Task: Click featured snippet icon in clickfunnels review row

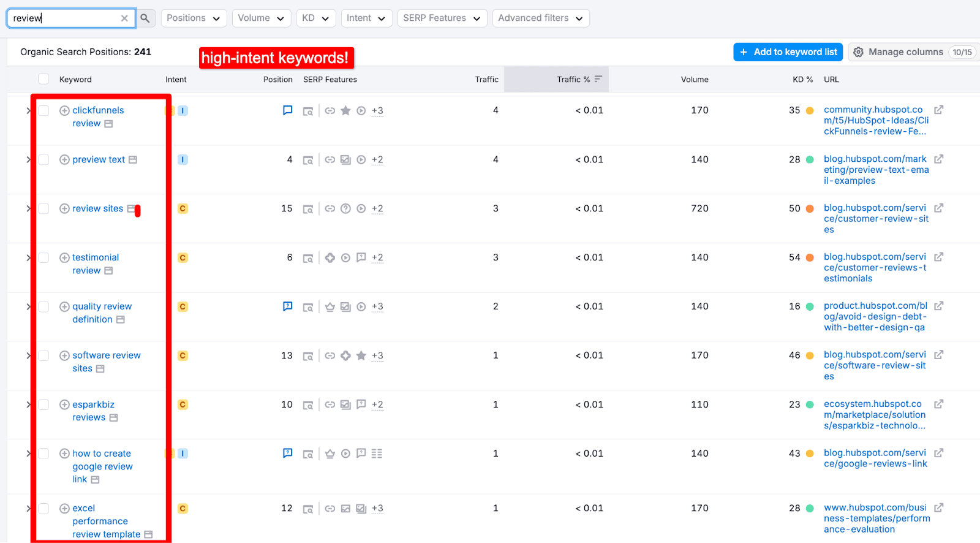Action: tap(287, 110)
